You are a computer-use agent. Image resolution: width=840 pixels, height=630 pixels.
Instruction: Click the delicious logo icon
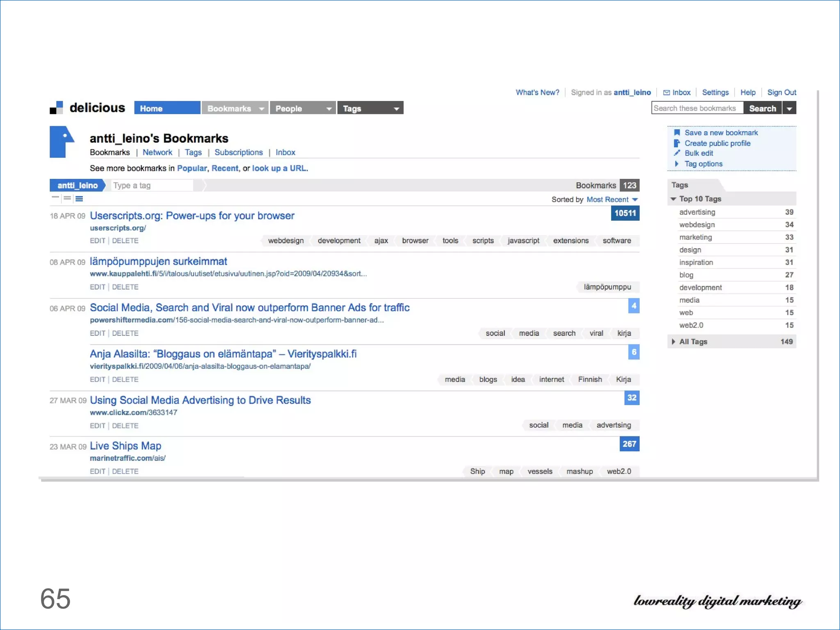(x=56, y=108)
